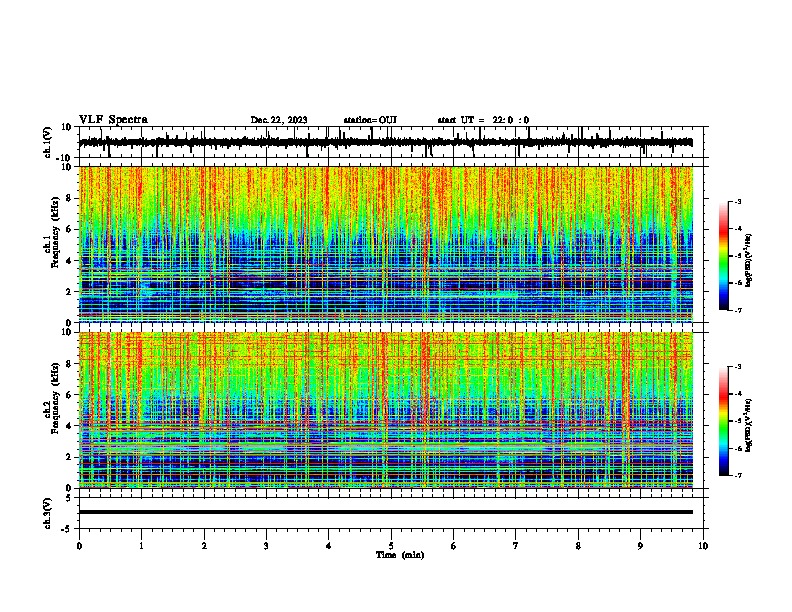Click inside the ch.1 spectrogram panel

coord(391,244)
